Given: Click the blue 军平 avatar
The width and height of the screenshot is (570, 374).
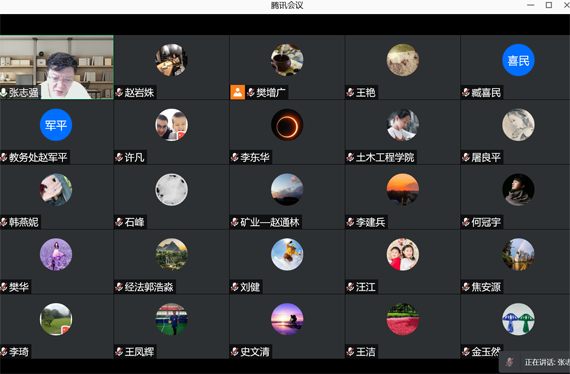Looking at the screenshot, I should 56,125.
